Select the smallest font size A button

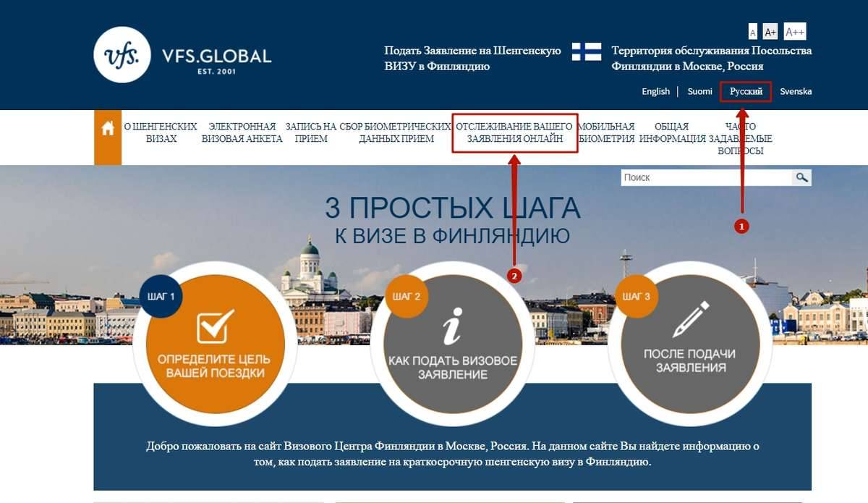point(753,33)
